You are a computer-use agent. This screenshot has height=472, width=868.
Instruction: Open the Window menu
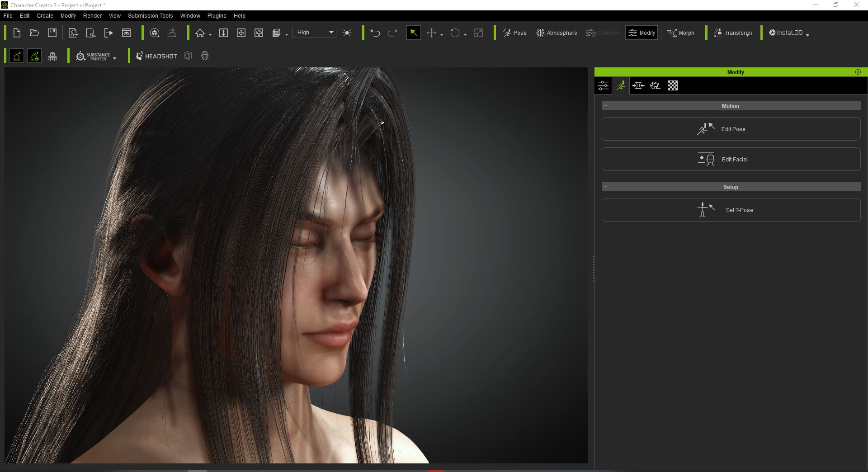coord(190,15)
